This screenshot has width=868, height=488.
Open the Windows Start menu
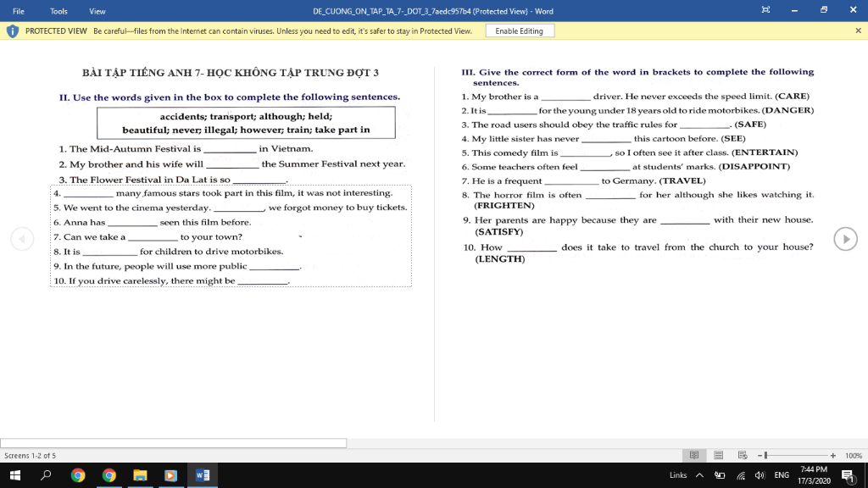(x=15, y=475)
